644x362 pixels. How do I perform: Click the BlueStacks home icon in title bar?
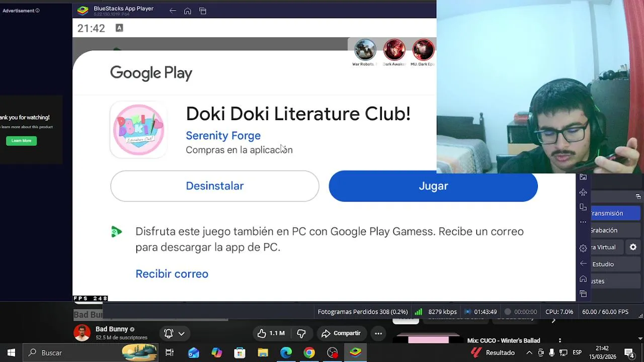coord(187,11)
